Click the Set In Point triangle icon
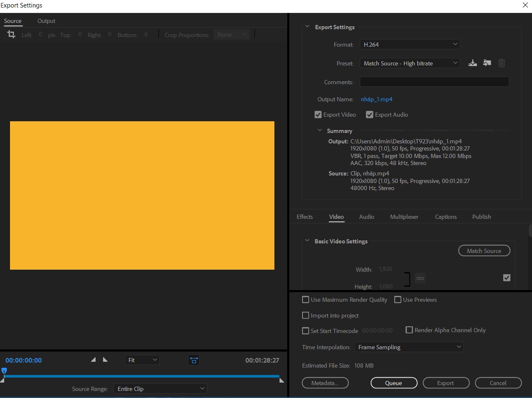This screenshot has width=532, height=398. tap(93, 360)
